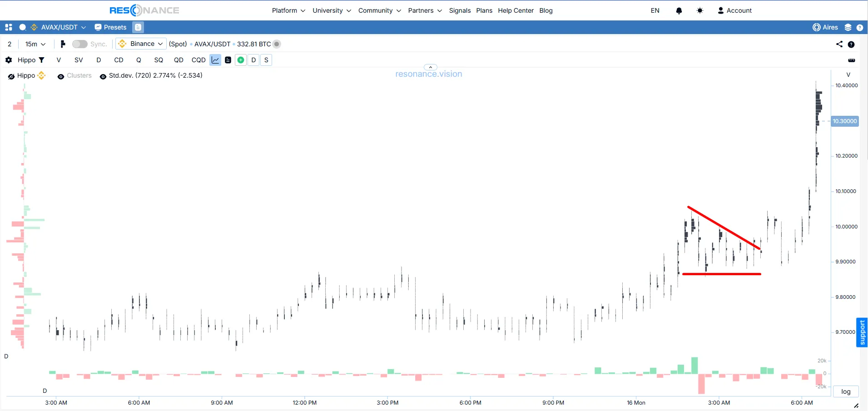868x411 pixels.
Task: Navigate to the Help Center menu item
Action: coord(516,10)
